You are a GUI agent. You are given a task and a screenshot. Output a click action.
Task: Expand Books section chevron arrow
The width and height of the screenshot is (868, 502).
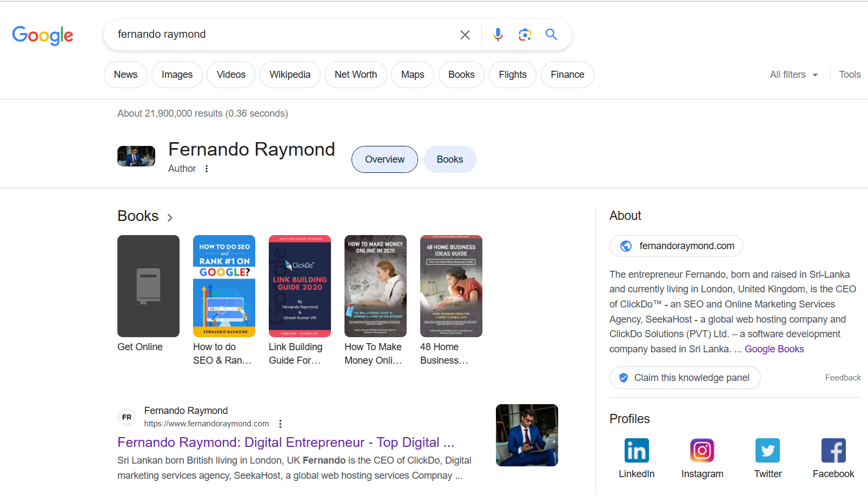click(x=170, y=217)
